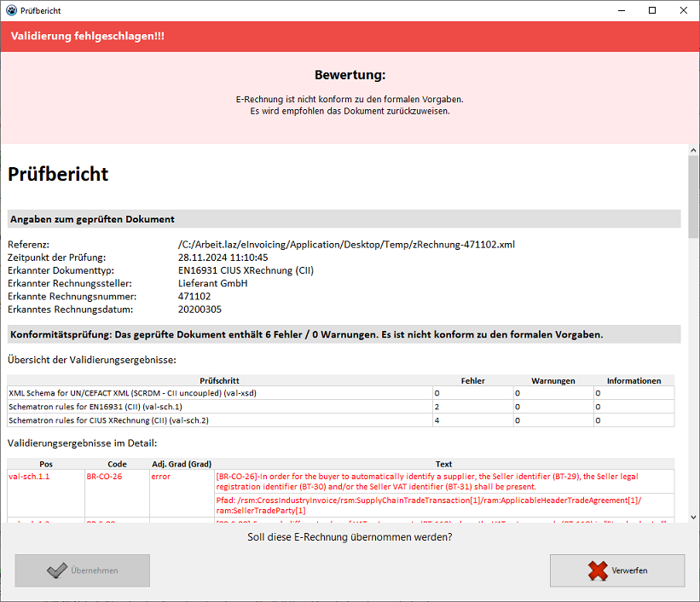Click the Fehler column header

(x=472, y=380)
